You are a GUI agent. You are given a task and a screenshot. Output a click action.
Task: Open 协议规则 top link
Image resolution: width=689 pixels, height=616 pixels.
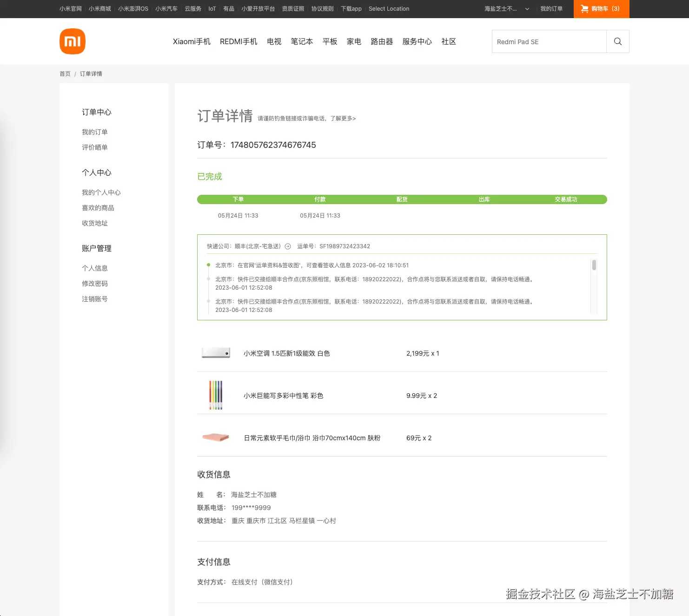click(323, 9)
